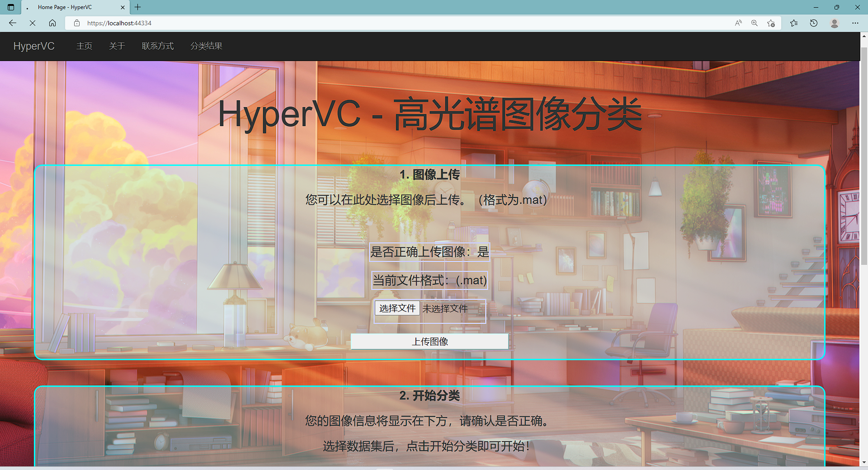The image size is (868, 470).
Task: Open the tab actions menu
Action: pos(11,7)
